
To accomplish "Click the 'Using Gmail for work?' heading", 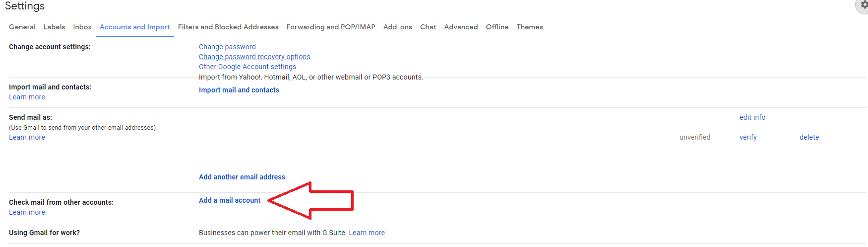I will coord(44,233).
